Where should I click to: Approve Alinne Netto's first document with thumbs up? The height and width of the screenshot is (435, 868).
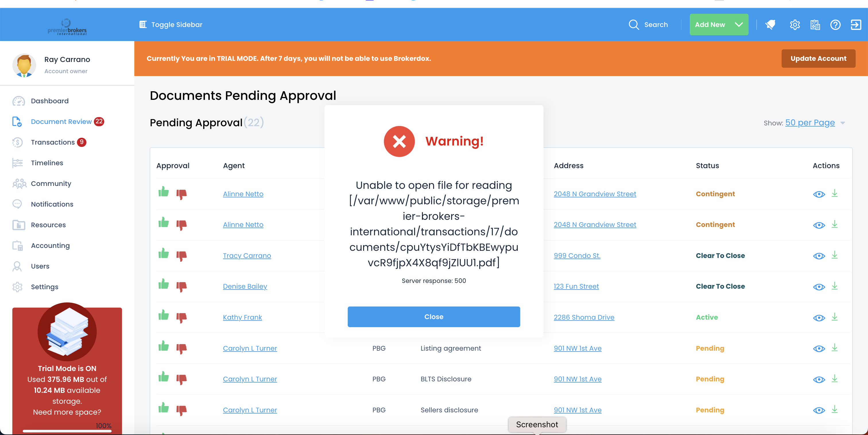click(x=164, y=192)
